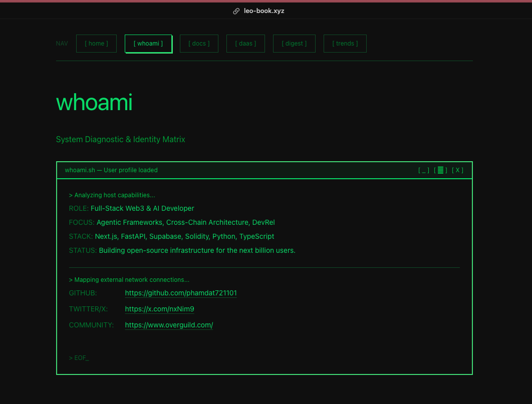Open the x.com/nxNim9 link
Viewport: 532px width, 404px height.
click(x=159, y=309)
